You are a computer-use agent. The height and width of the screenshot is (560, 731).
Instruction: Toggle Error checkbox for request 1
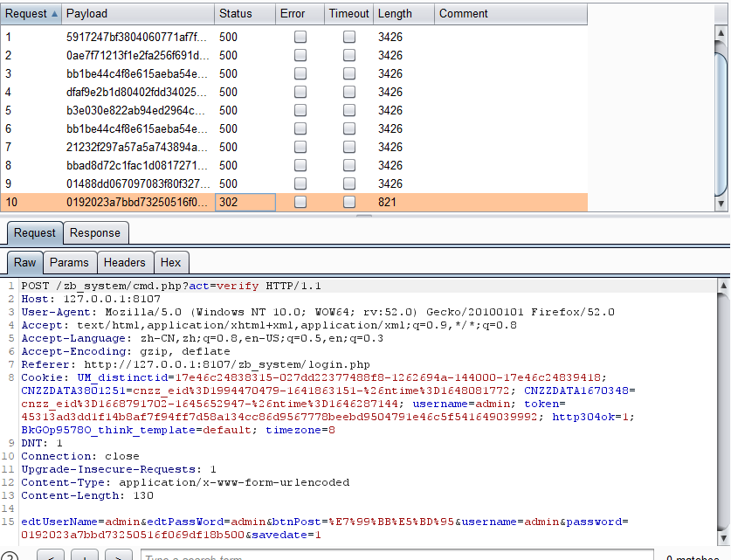pyautogui.click(x=300, y=37)
